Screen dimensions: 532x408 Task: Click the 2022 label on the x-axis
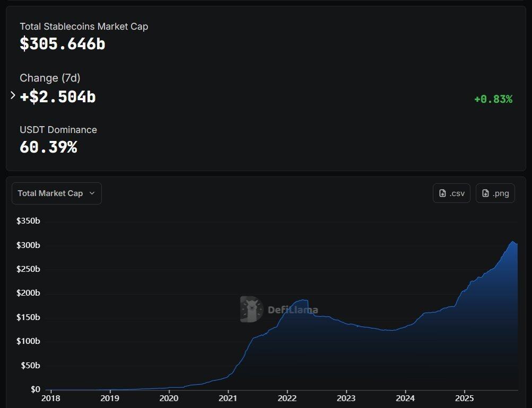tap(287, 398)
